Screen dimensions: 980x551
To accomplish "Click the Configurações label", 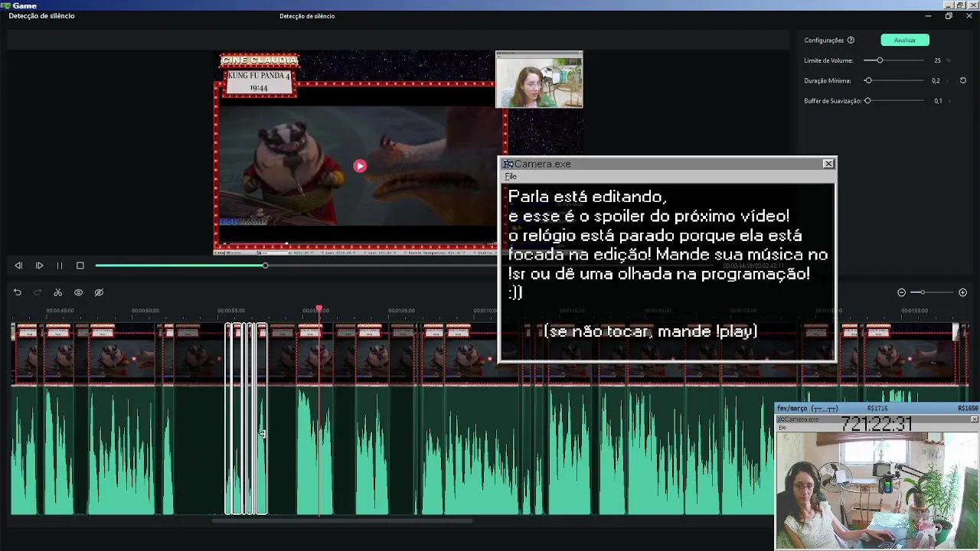I will point(824,41).
